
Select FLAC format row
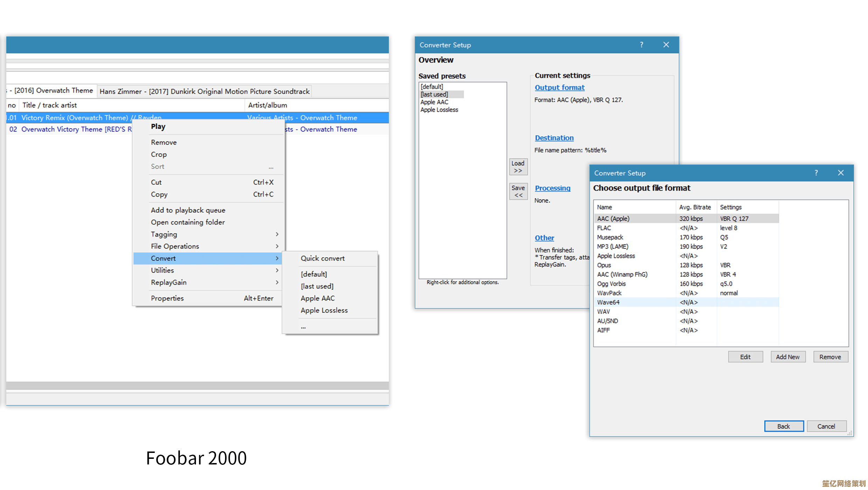(686, 228)
